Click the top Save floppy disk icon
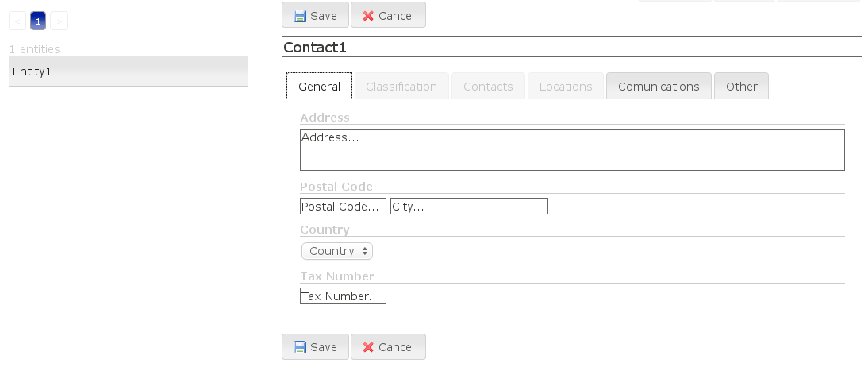 pos(299,16)
